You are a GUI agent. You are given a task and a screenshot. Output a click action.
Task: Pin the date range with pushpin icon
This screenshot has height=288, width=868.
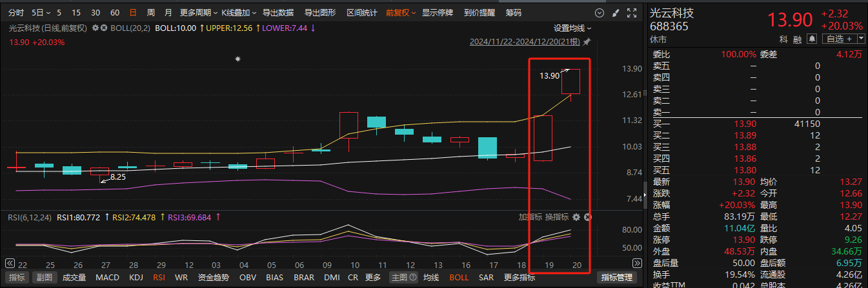(586, 42)
